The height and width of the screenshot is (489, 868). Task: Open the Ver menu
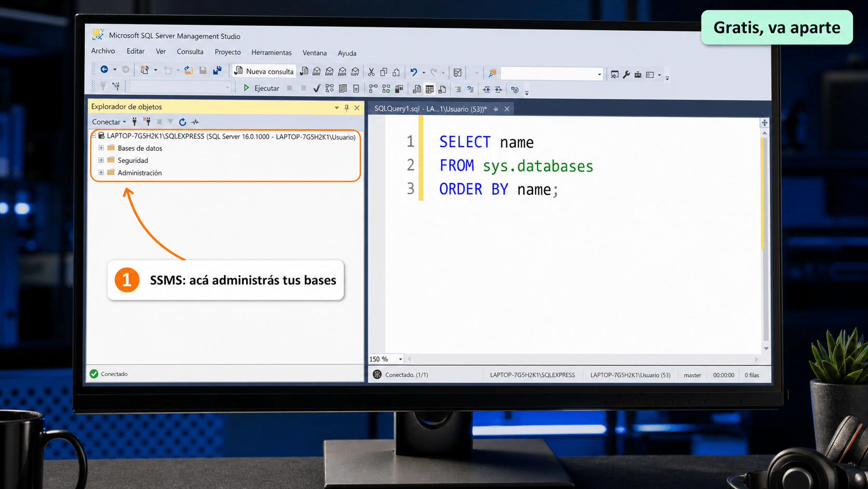161,51
